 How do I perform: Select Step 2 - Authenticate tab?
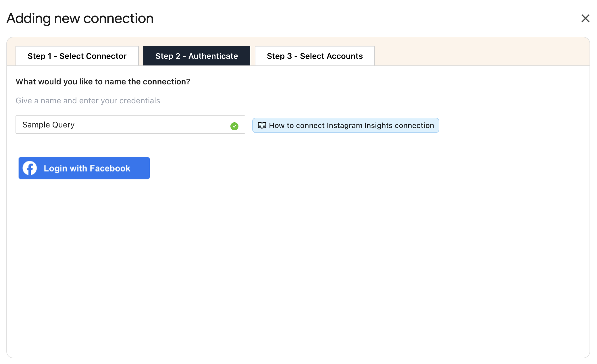click(x=197, y=56)
